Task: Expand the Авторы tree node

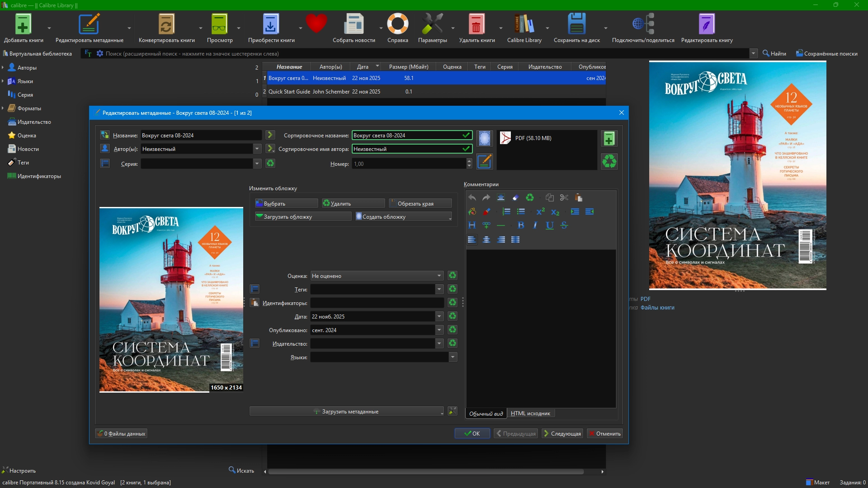Action: pyautogui.click(x=3, y=68)
